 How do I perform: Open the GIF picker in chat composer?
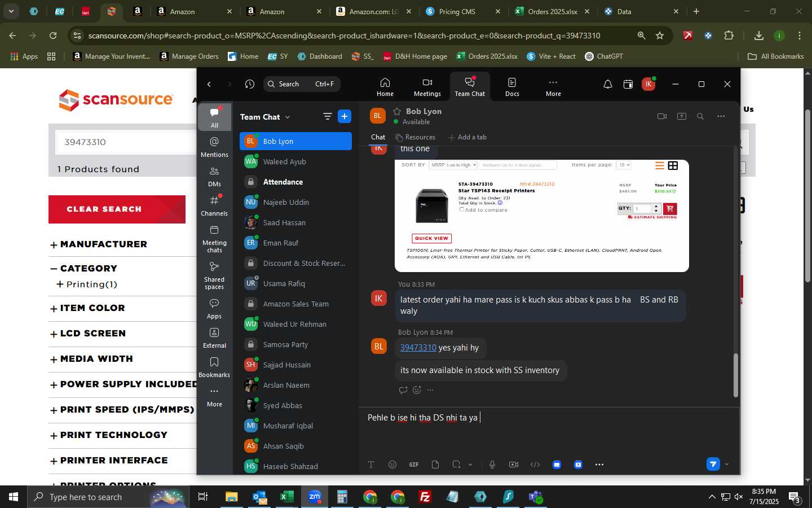click(414, 465)
